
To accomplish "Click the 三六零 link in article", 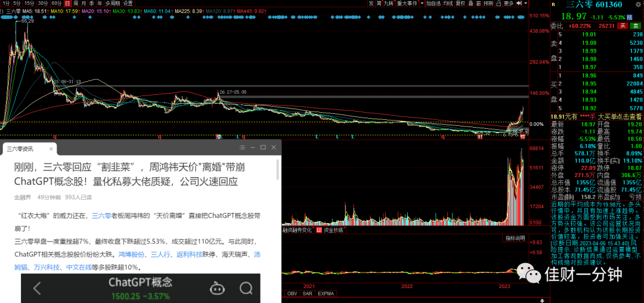I will [x=101, y=215].
